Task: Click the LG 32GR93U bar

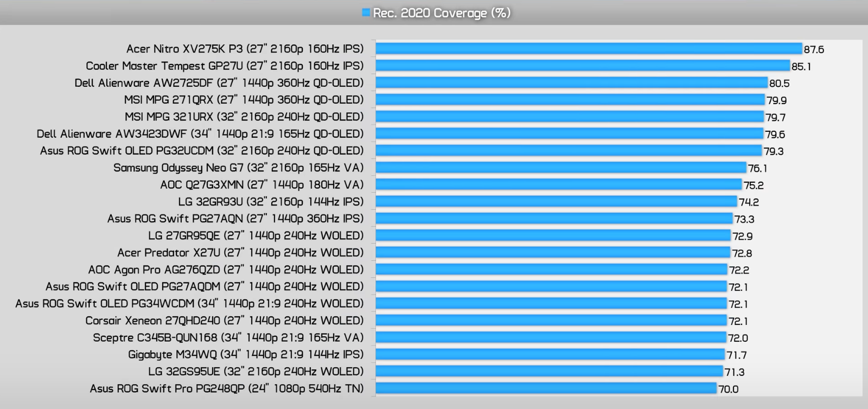Action: 556,201
